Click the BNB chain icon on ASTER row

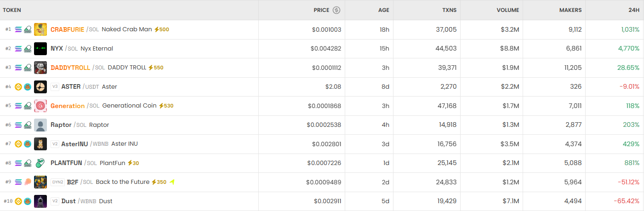coord(18,87)
